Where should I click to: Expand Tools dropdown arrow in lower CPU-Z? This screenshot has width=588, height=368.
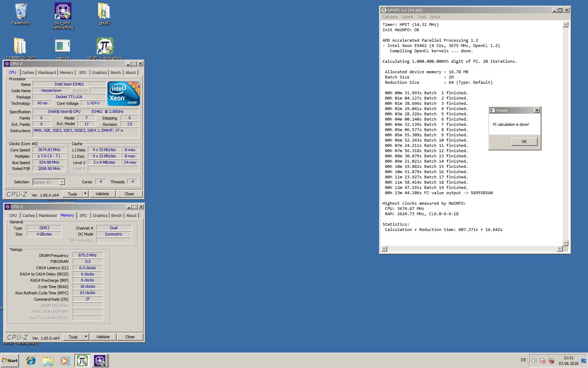85,337
